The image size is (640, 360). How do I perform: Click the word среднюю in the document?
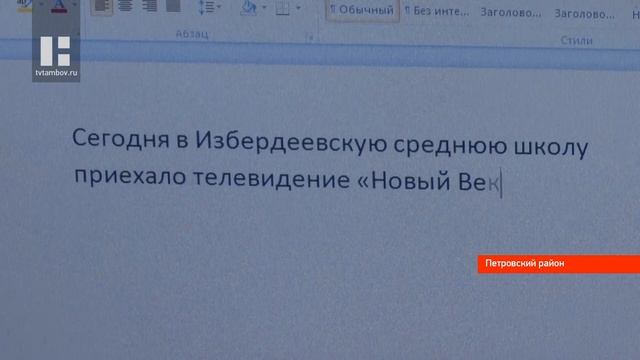click(450, 145)
